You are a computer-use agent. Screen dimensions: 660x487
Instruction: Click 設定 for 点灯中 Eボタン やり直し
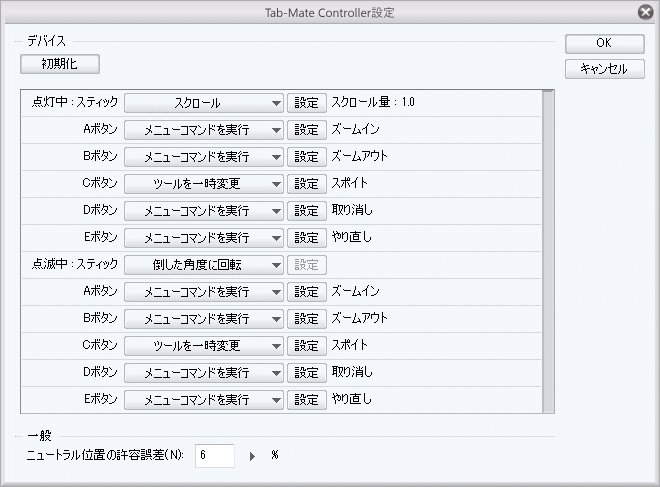click(x=307, y=238)
